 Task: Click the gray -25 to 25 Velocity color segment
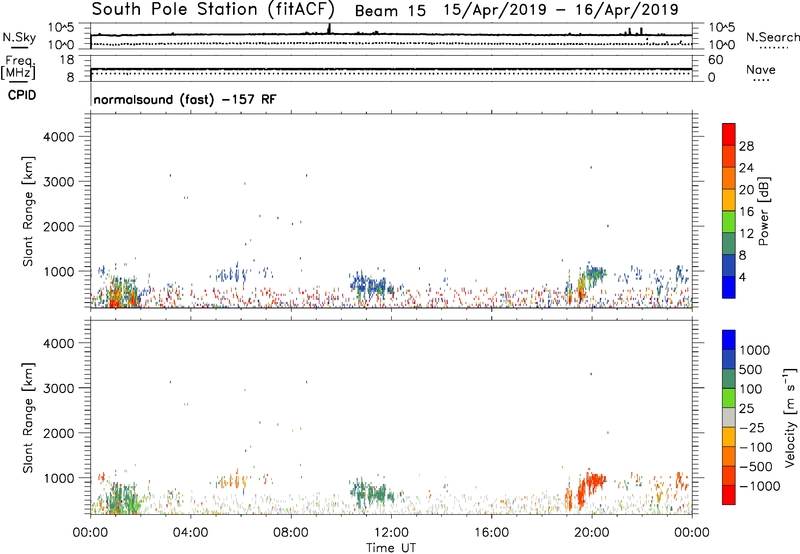729,418
